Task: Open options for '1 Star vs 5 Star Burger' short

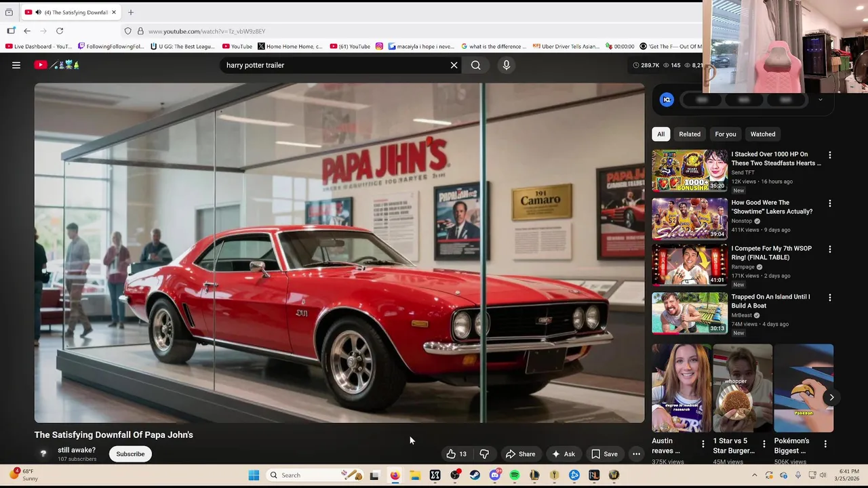Action: pyautogui.click(x=764, y=444)
